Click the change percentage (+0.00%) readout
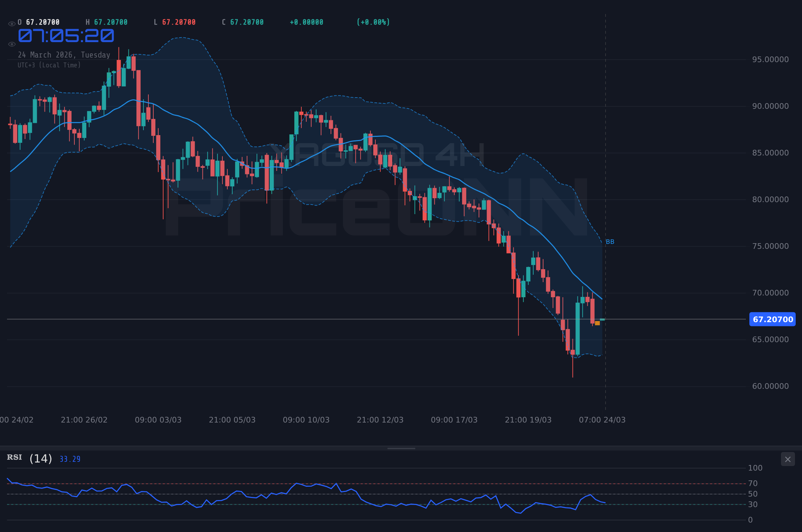The width and height of the screenshot is (802, 532). (373, 22)
